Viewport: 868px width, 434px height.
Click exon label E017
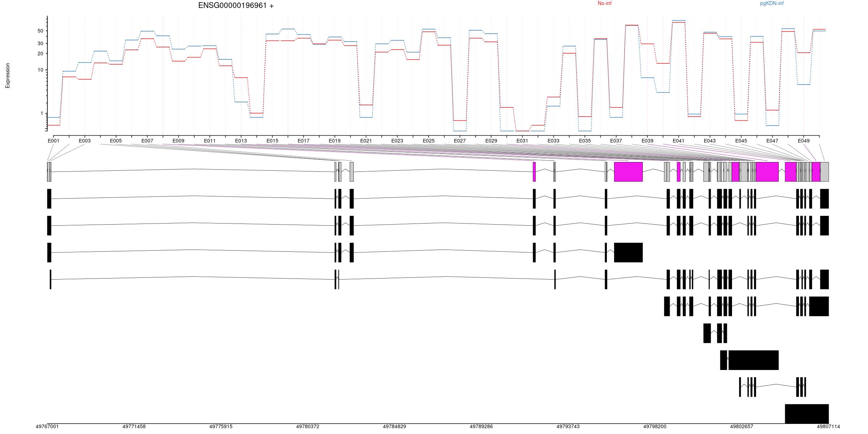coord(303,141)
